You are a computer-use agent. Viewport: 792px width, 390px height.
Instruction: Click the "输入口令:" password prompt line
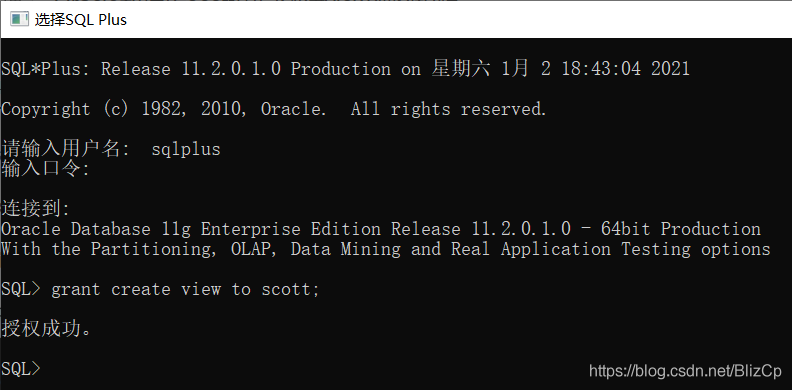pos(45,168)
